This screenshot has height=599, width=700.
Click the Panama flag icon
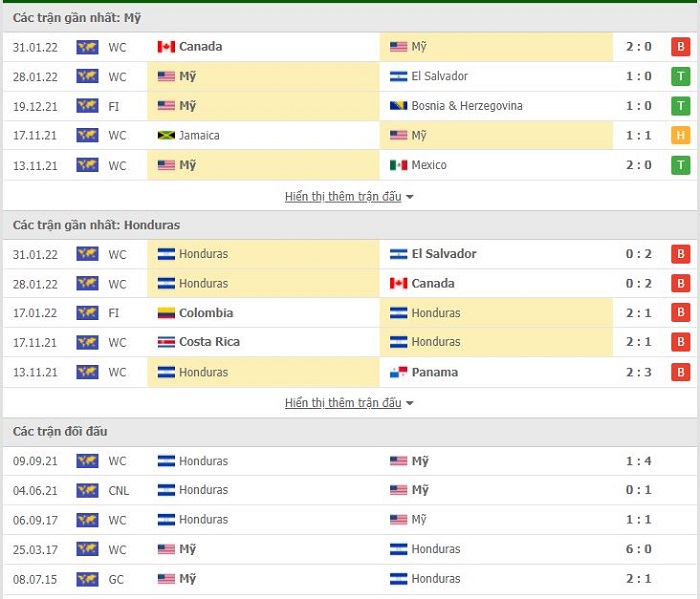[398, 372]
